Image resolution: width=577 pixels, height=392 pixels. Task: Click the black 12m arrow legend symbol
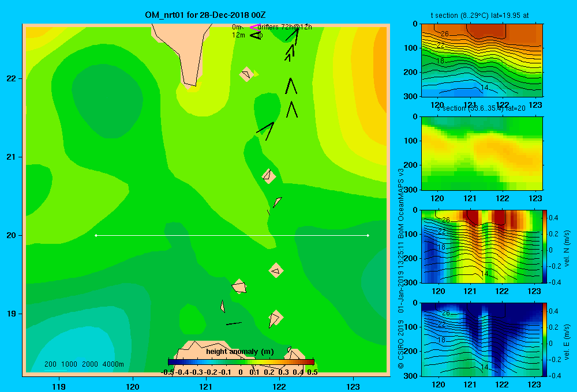256,35
